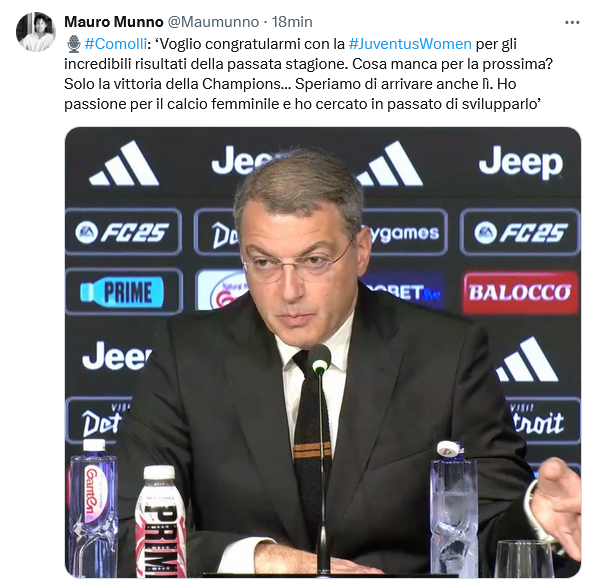The width and height of the screenshot is (598, 586).
Task: Click the top-left Adidas logo
Action: click(124, 164)
